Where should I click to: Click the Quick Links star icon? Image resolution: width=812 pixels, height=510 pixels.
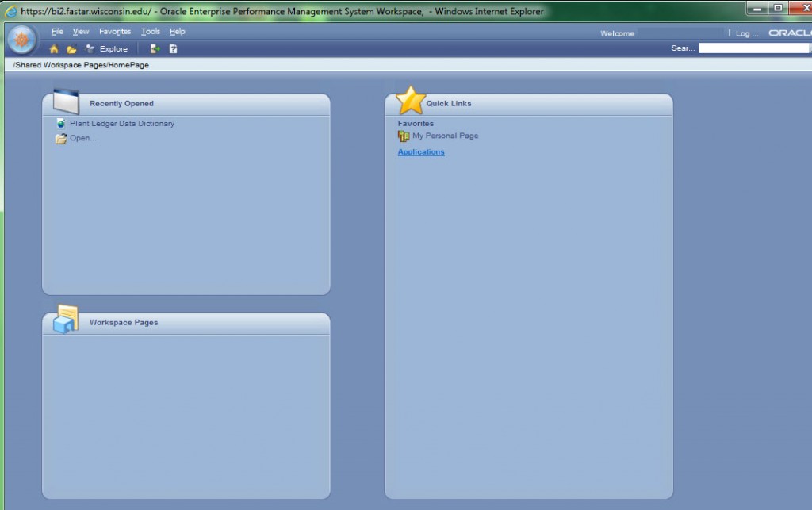(411, 101)
